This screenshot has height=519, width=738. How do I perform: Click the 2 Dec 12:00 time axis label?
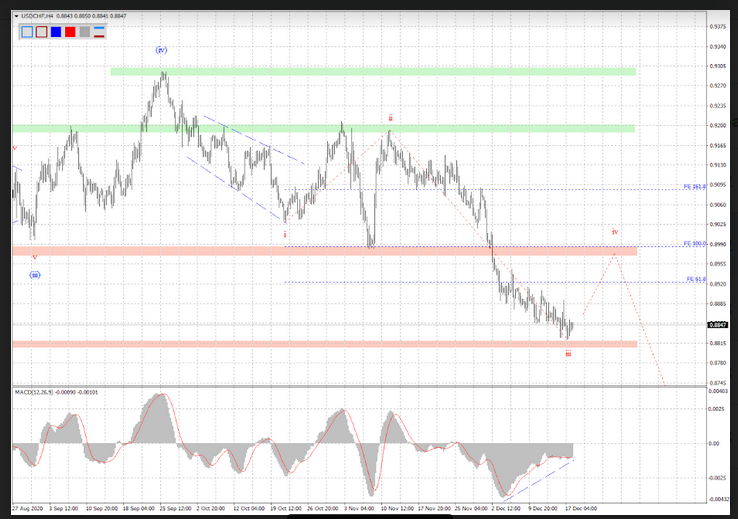click(x=505, y=508)
